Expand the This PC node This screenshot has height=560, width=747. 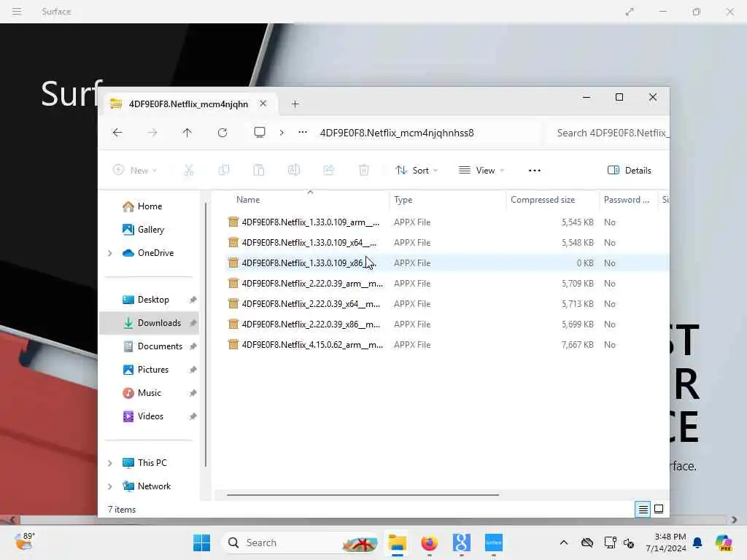pyautogui.click(x=109, y=463)
